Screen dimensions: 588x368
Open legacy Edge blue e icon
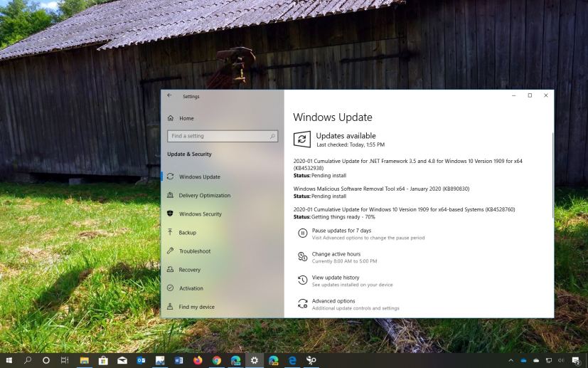[292, 360]
